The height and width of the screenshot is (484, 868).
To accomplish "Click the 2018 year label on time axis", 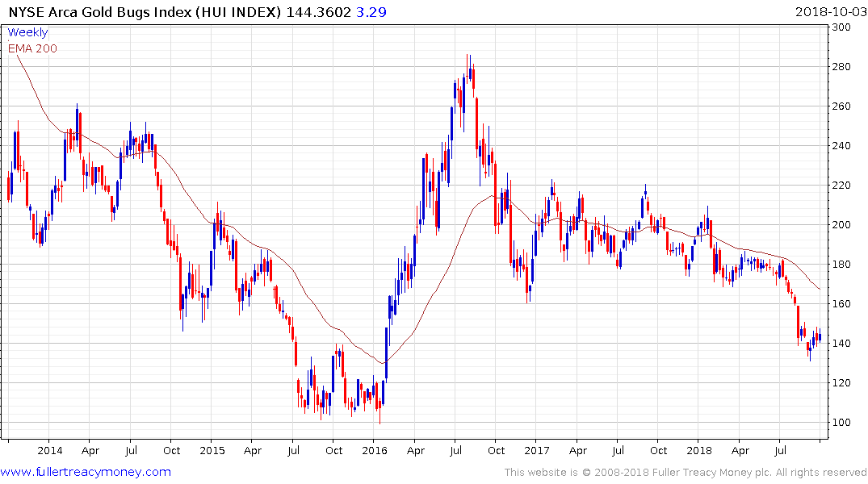I will 698,450.
